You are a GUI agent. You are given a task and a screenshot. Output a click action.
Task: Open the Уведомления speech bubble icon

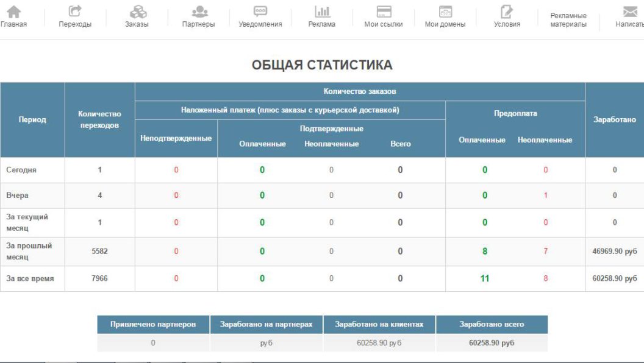click(x=260, y=12)
